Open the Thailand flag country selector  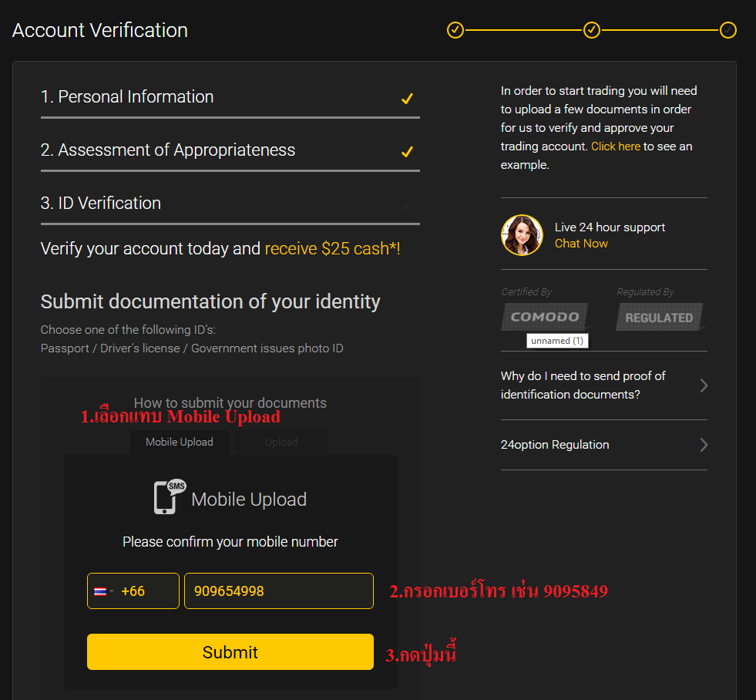pos(103,591)
